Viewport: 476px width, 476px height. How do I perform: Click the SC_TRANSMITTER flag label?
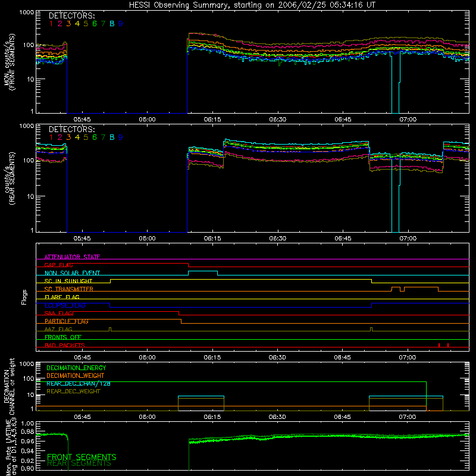click(x=69, y=289)
